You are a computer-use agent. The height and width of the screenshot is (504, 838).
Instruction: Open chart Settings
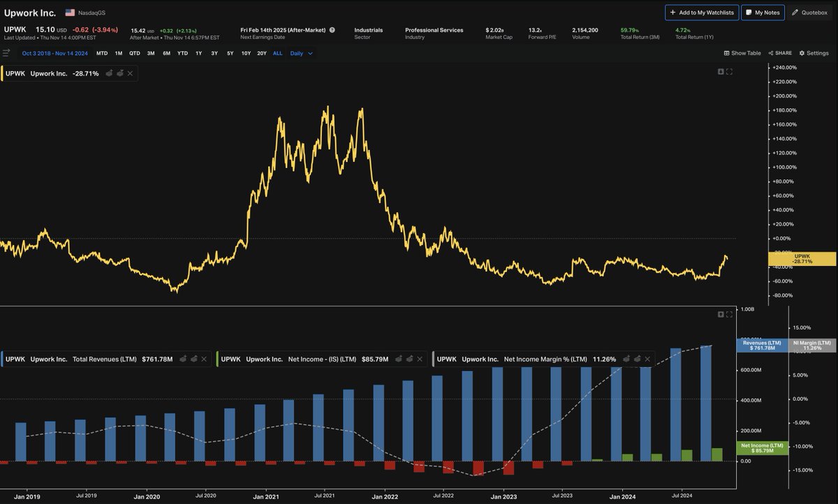pos(814,53)
